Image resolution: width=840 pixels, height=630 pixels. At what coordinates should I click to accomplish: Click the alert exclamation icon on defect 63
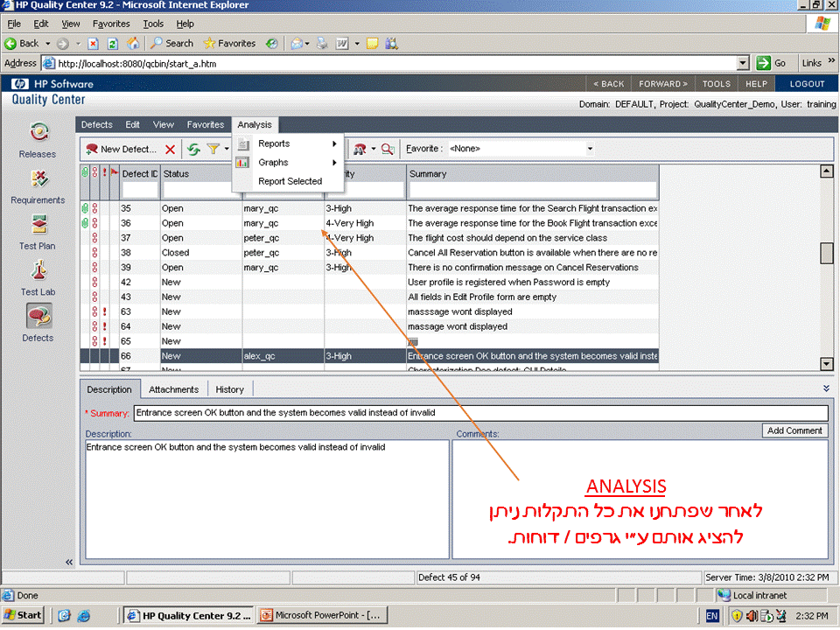[x=104, y=311]
